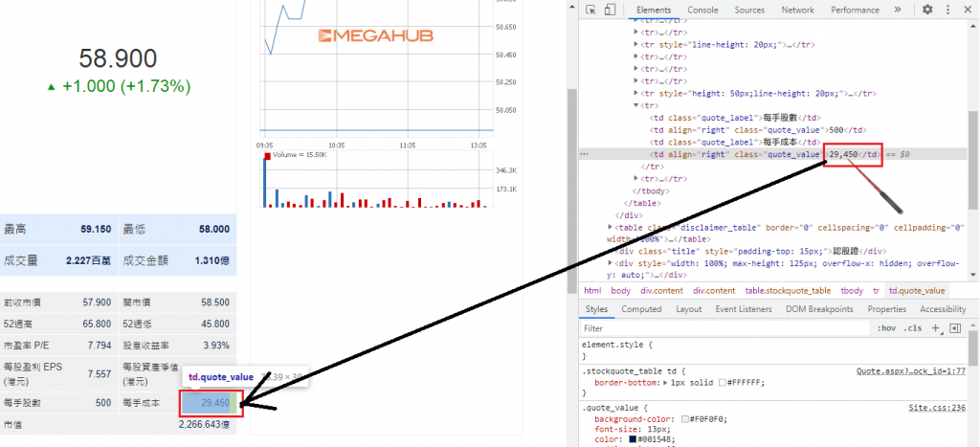The width and height of the screenshot is (980, 447).
Task: Switch to the Console tab
Action: [702, 10]
